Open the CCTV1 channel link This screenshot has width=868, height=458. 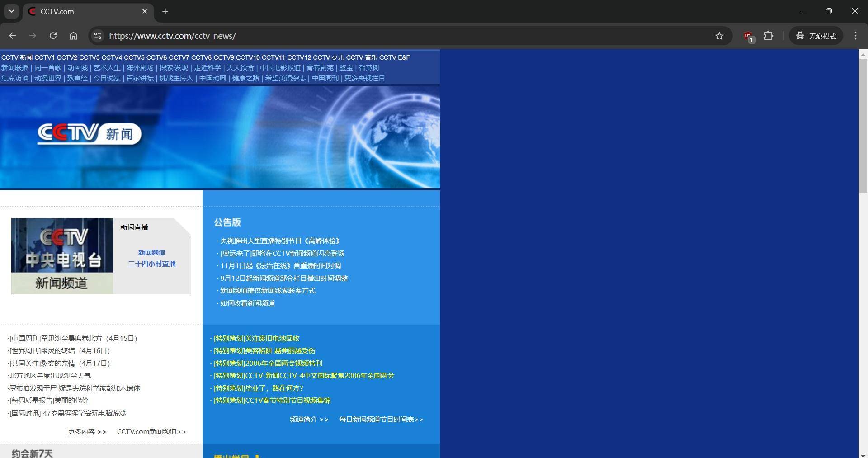44,57
